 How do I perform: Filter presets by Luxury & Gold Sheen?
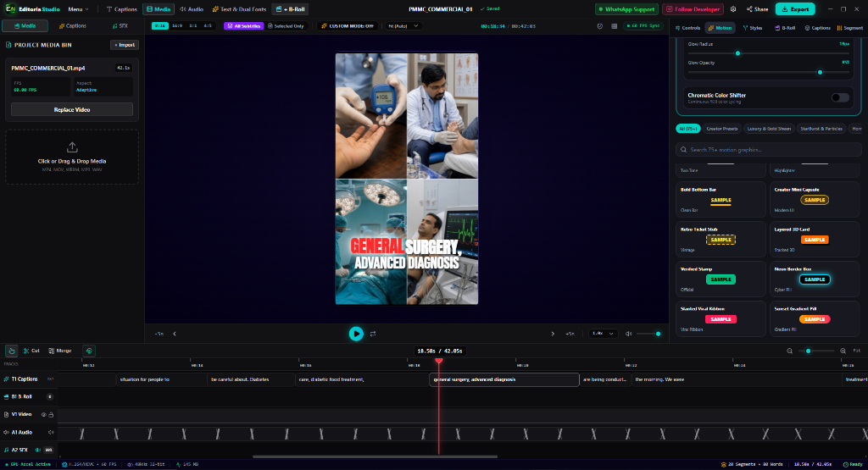(769, 128)
